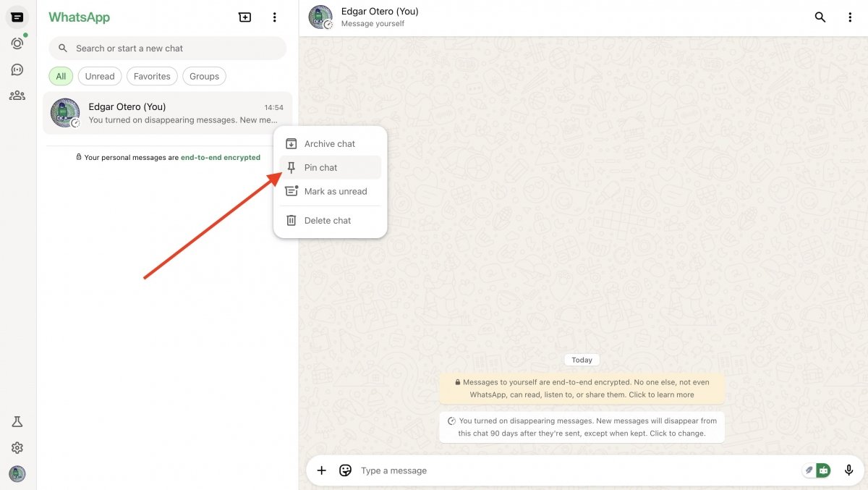Open conversation three-dot menu in header
Image resolution: width=868 pixels, height=490 pixels.
coord(851,17)
